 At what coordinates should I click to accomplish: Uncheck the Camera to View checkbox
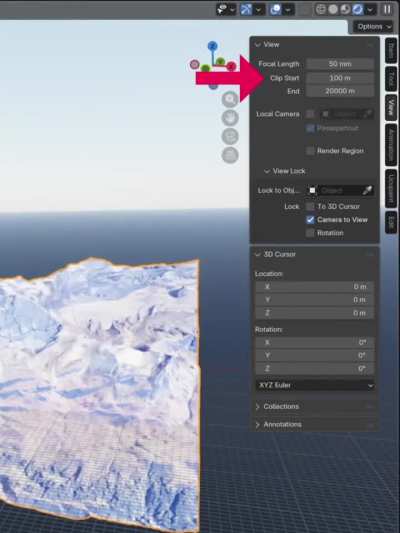coord(310,220)
